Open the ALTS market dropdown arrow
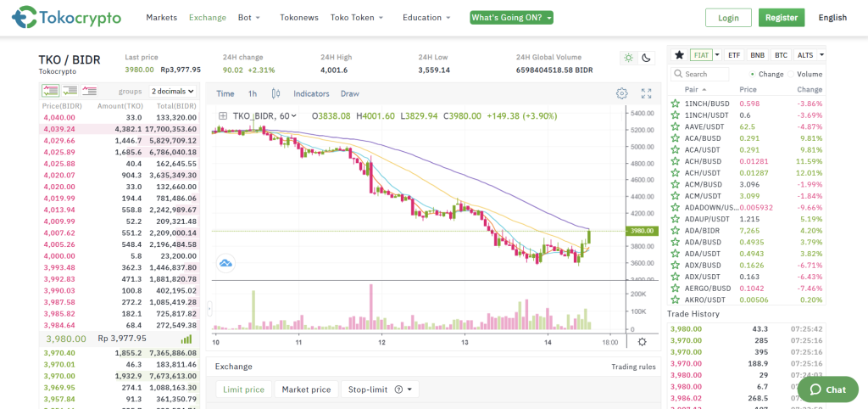 tap(821, 55)
